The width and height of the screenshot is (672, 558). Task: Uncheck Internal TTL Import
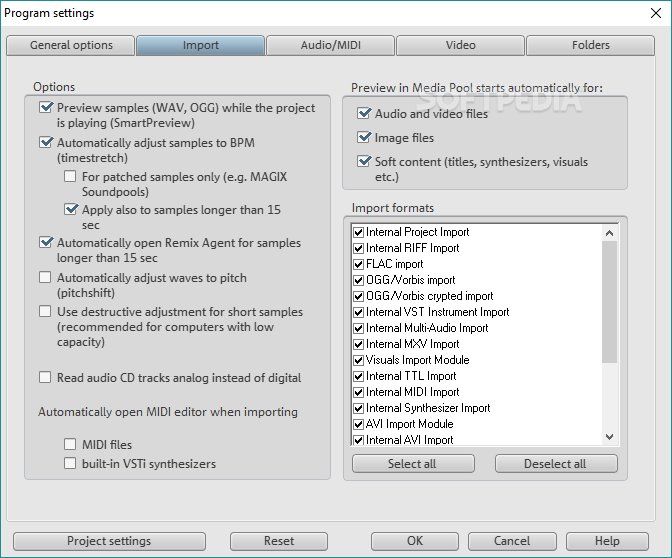click(358, 376)
